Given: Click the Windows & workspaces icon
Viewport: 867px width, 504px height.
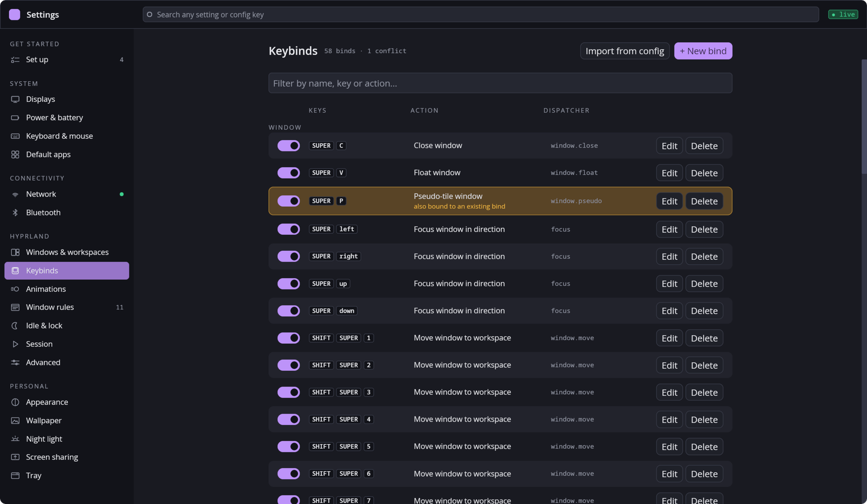Looking at the screenshot, I should tap(15, 252).
